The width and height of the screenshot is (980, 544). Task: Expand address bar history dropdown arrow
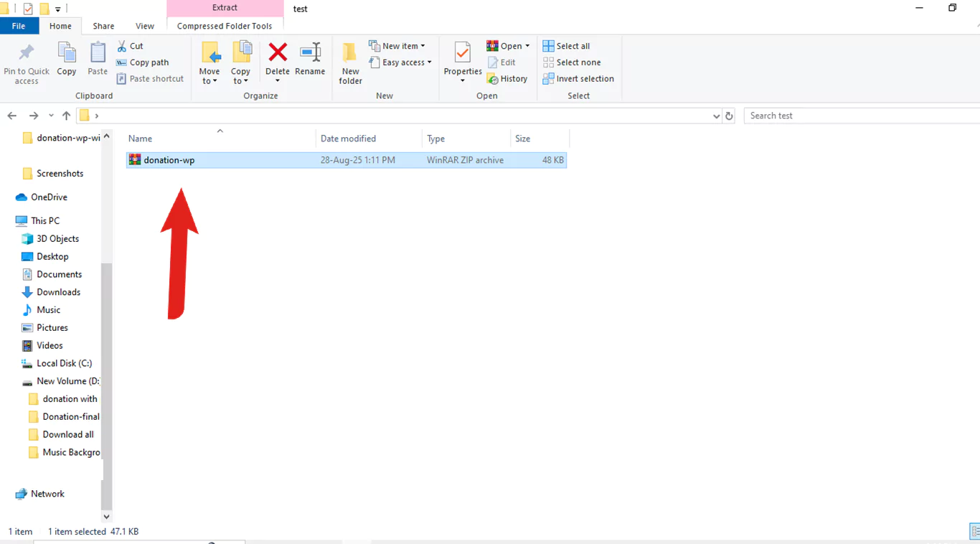coord(716,116)
